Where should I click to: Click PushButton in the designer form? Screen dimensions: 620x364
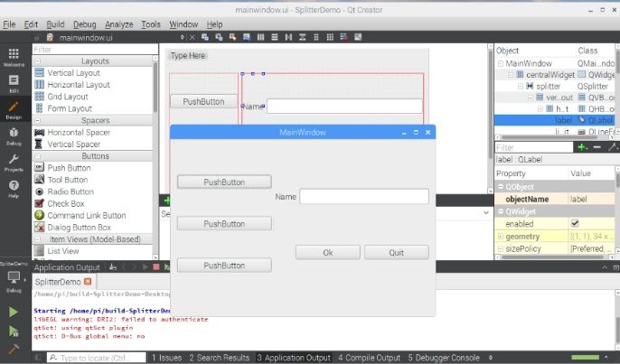203,101
